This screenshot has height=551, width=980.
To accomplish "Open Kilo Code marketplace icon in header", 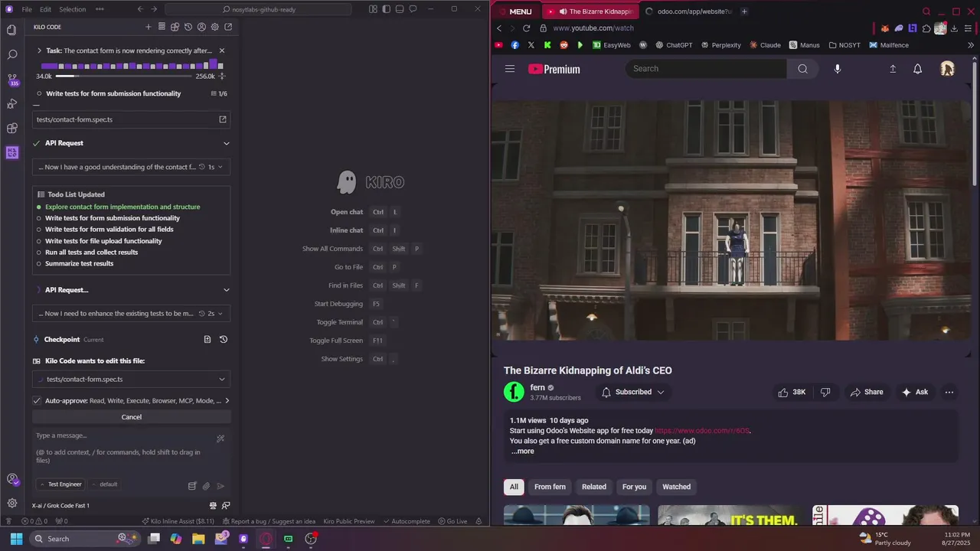I will 175,27.
